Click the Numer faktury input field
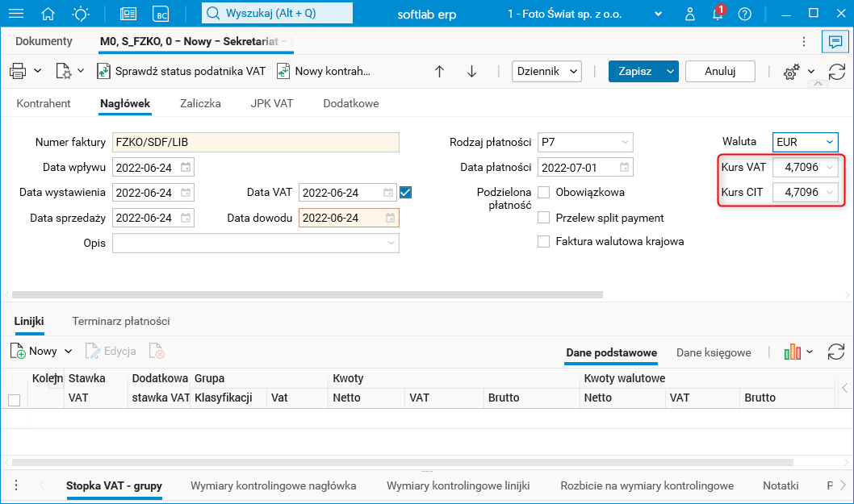The image size is (854, 504). (x=256, y=143)
